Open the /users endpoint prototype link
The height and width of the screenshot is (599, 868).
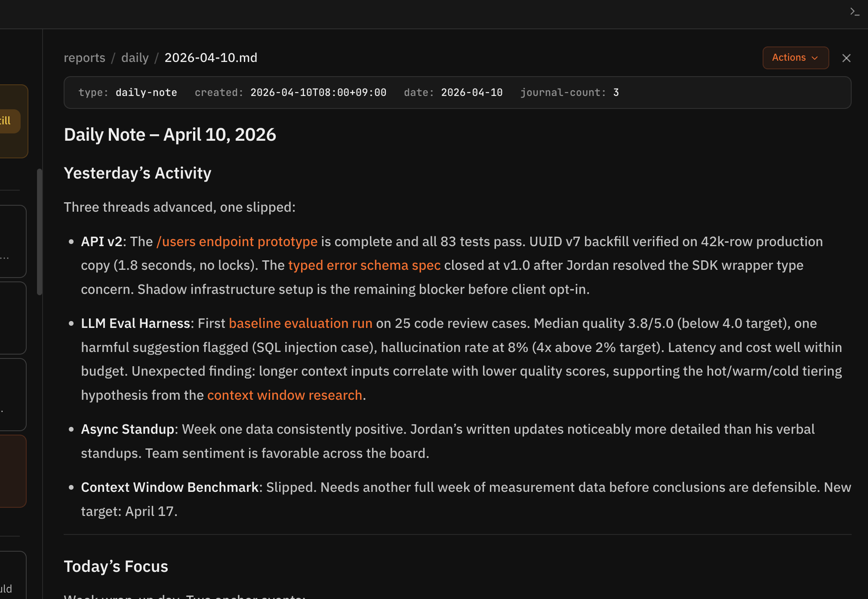pos(236,241)
